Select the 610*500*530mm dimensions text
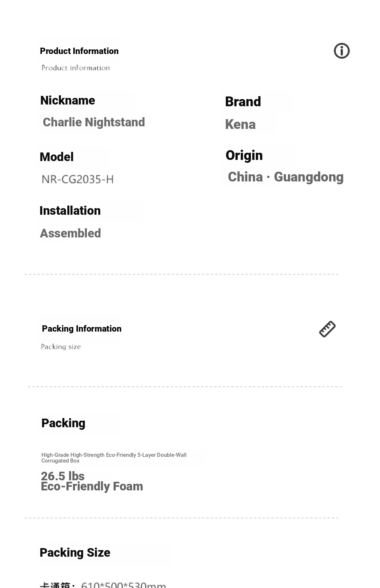Screen dimensions: 380x588 point(124,585)
